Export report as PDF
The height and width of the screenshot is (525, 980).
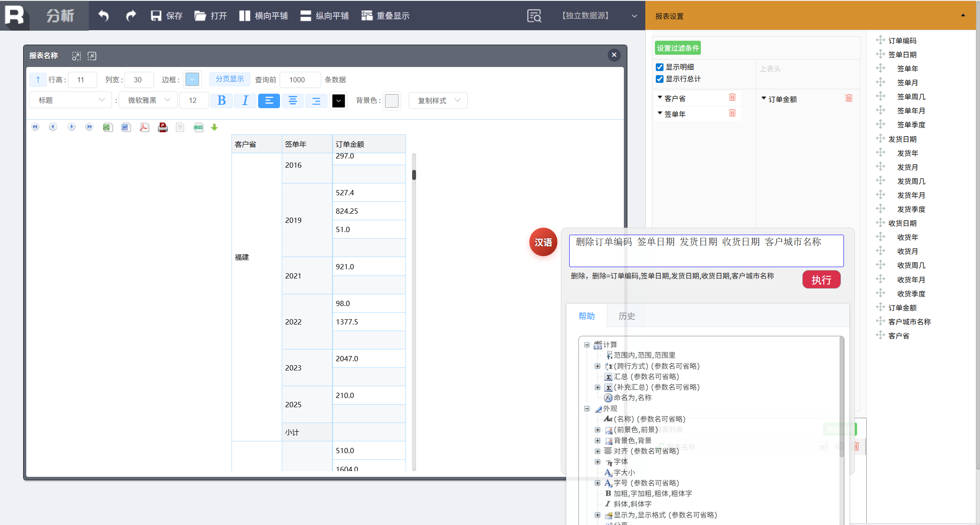pos(144,127)
